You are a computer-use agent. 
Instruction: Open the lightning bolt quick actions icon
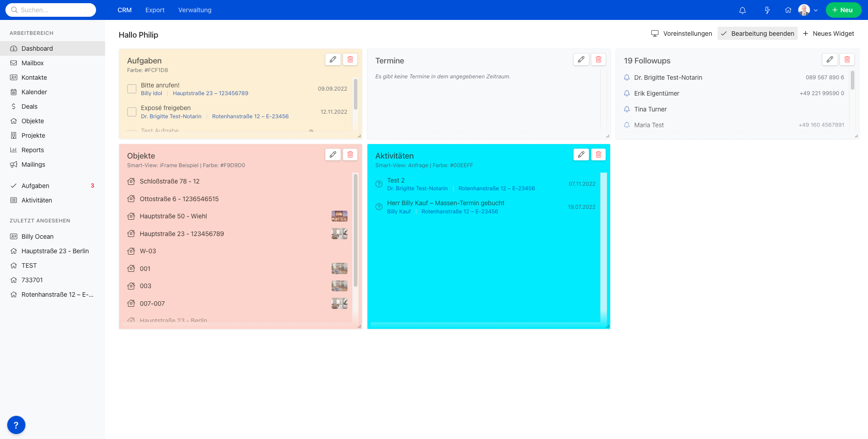coord(767,10)
